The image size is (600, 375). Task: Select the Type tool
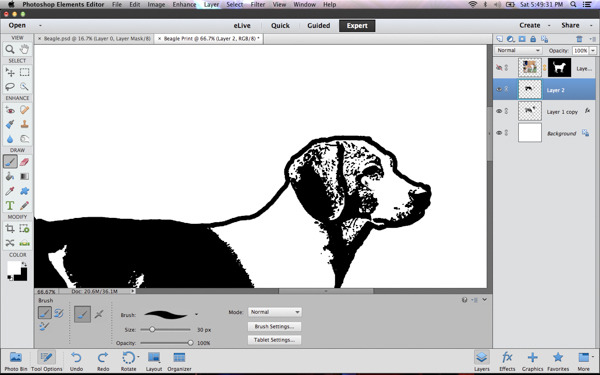point(10,205)
